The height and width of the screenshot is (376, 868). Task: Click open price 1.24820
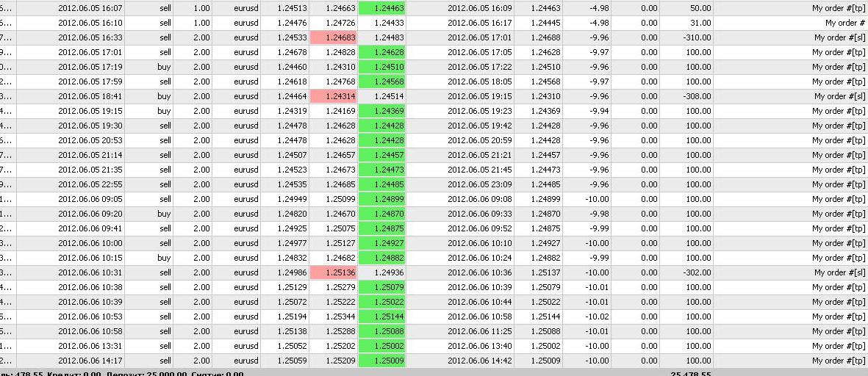tap(292, 214)
